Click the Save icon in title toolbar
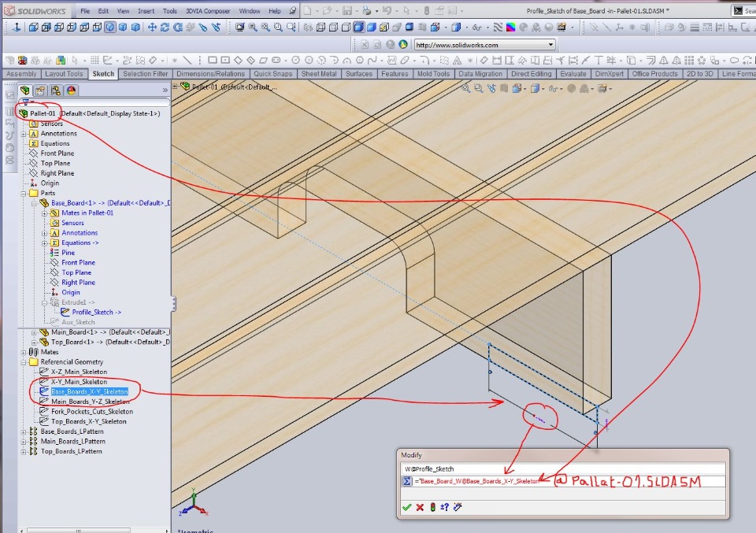Screen dimensions: 756x533 [x=347, y=10]
